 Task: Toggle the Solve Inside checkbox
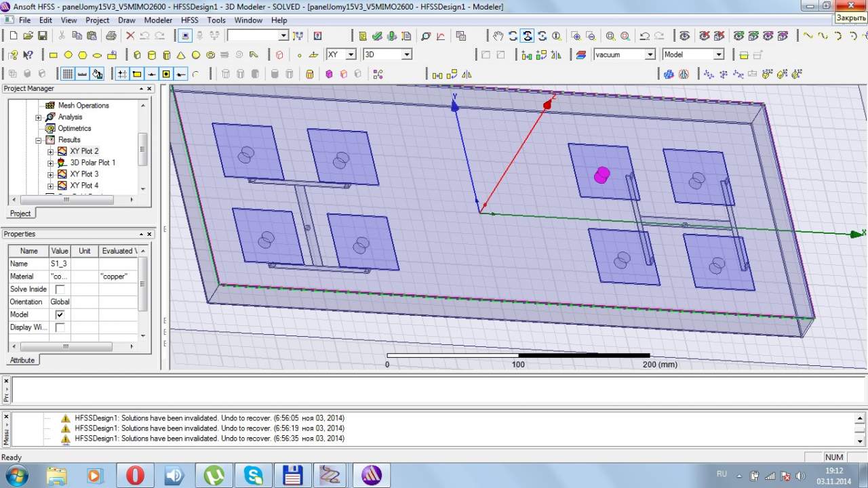coord(60,289)
